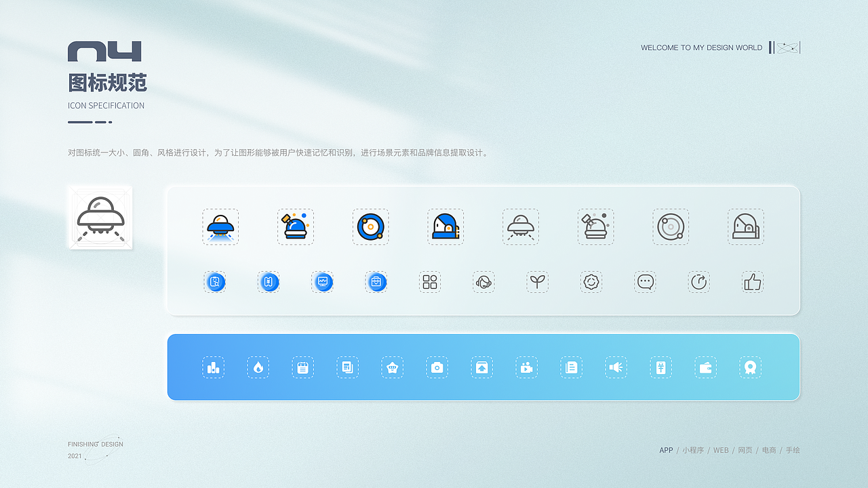Click the 2021 year text
This screenshot has height=488, width=868.
tap(75, 456)
